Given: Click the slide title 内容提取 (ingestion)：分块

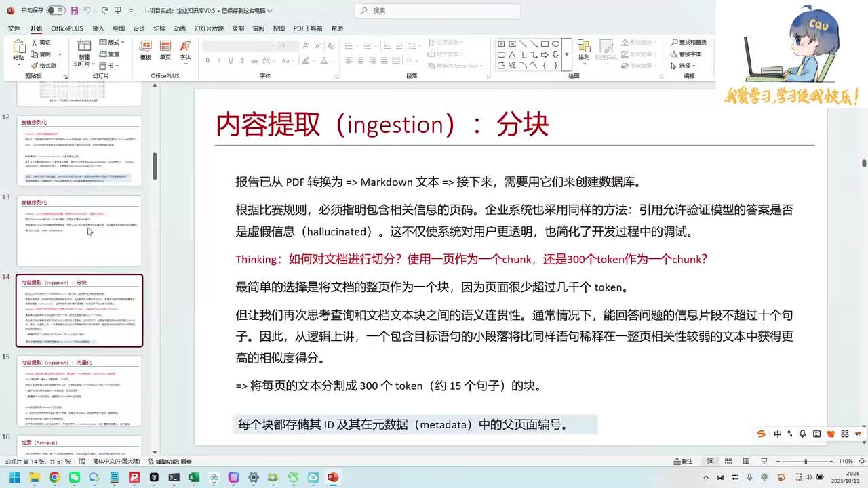Looking at the screenshot, I should tap(382, 125).
